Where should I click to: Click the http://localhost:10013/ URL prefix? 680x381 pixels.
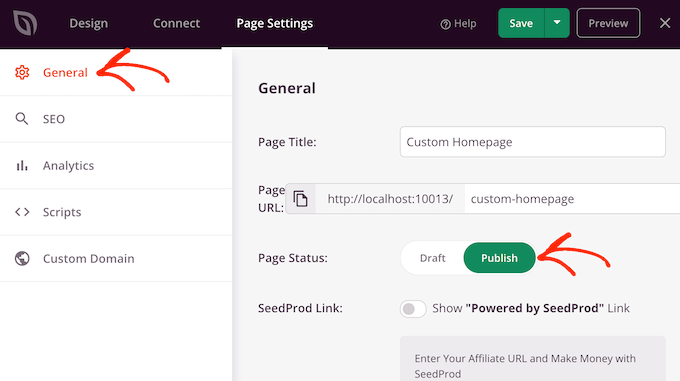click(x=390, y=199)
